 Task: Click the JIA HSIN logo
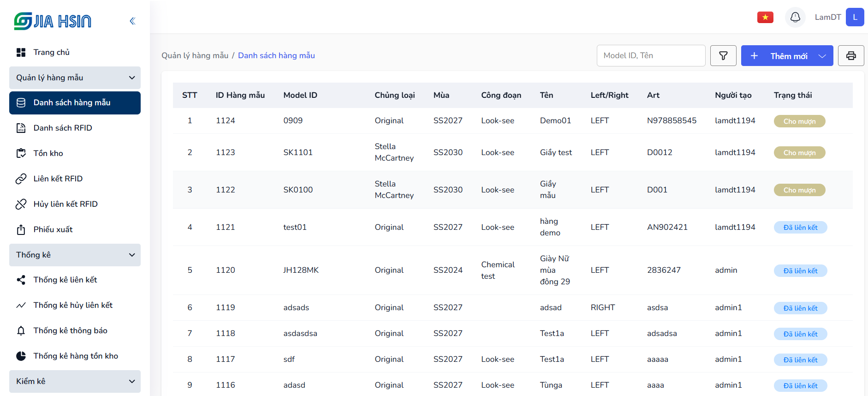click(x=53, y=21)
